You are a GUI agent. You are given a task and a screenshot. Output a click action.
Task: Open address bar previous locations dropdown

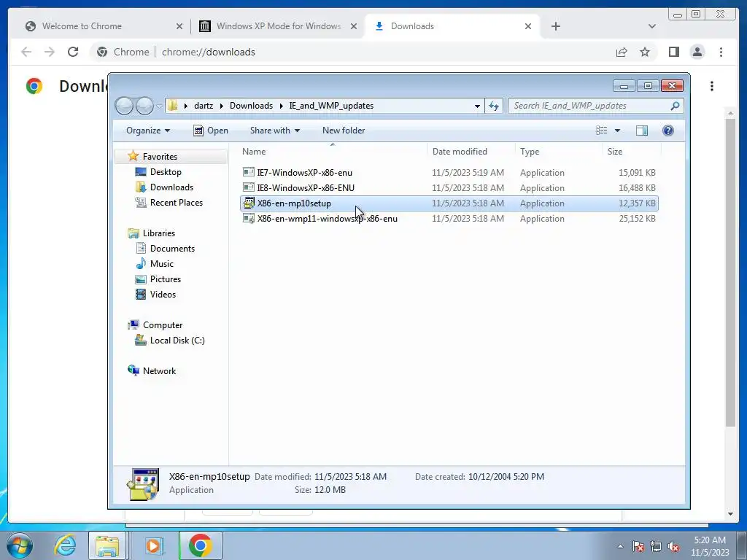(x=477, y=106)
